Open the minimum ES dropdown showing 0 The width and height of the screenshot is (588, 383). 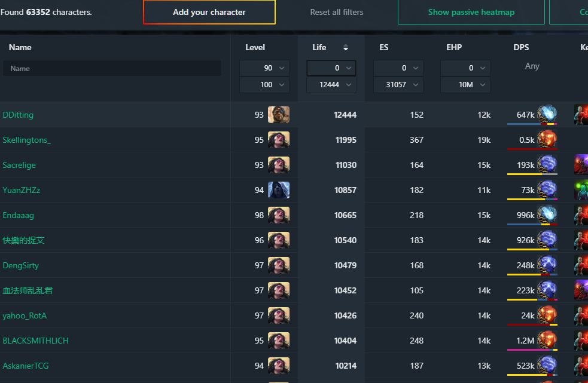pos(398,68)
